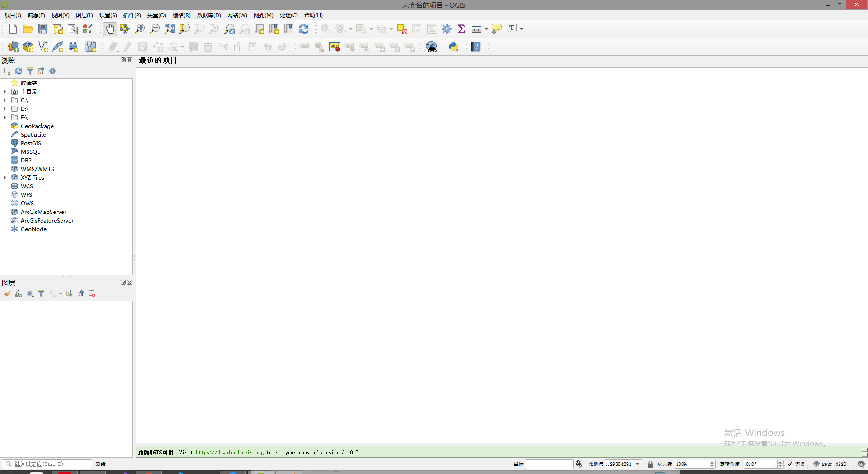Create new Shapefile layer icon

pos(43,47)
